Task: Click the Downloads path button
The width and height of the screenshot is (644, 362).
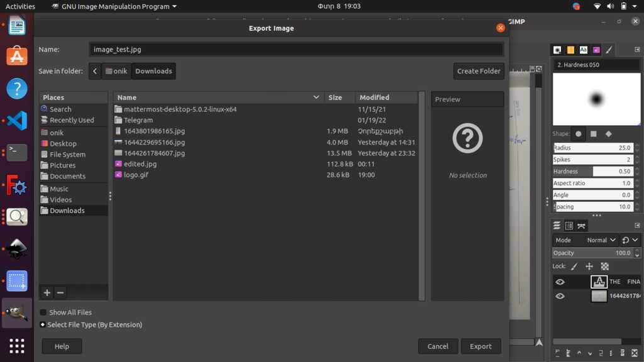Action: click(x=153, y=71)
